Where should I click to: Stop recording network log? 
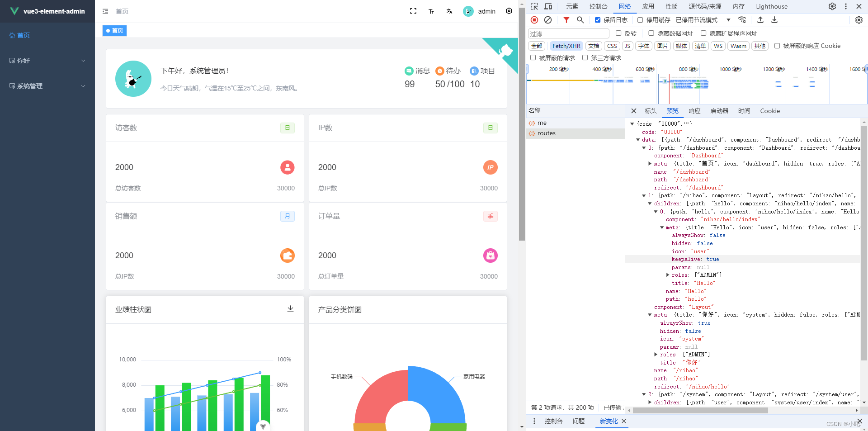point(534,20)
